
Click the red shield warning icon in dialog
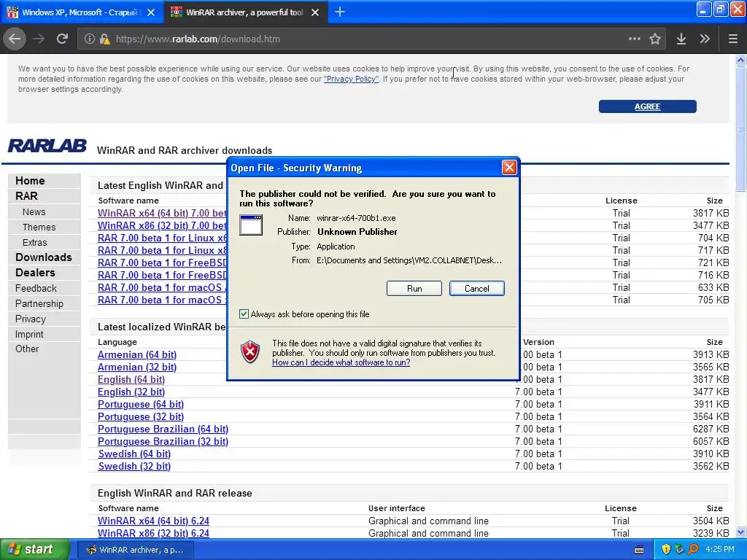pyautogui.click(x=250, y=352)
